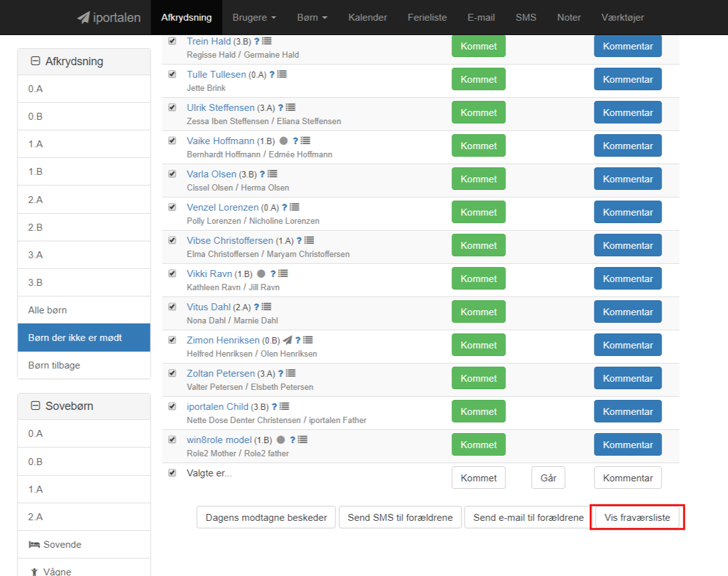
Task: Open the list icon for Zoltan Petersen
Action: tap(291, 373)
